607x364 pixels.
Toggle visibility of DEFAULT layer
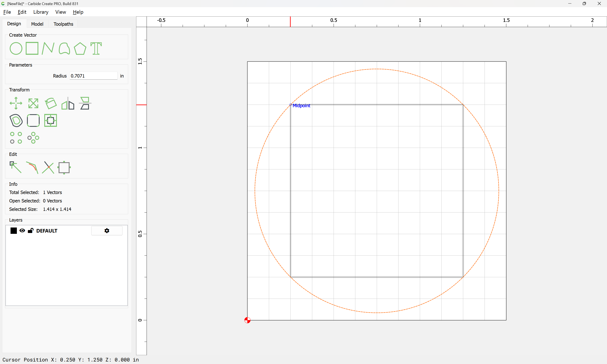click(x=22, y=231)
